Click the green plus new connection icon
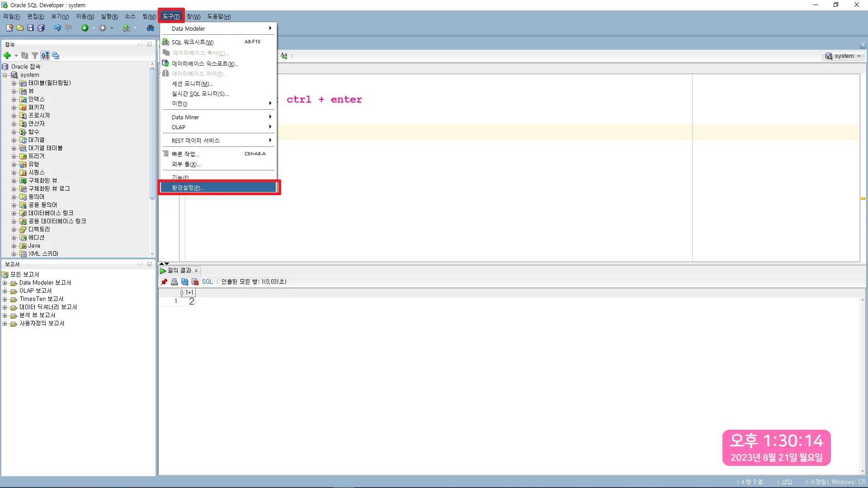The height and width of the screenshot is (488, 868). (x=7, y=56)
